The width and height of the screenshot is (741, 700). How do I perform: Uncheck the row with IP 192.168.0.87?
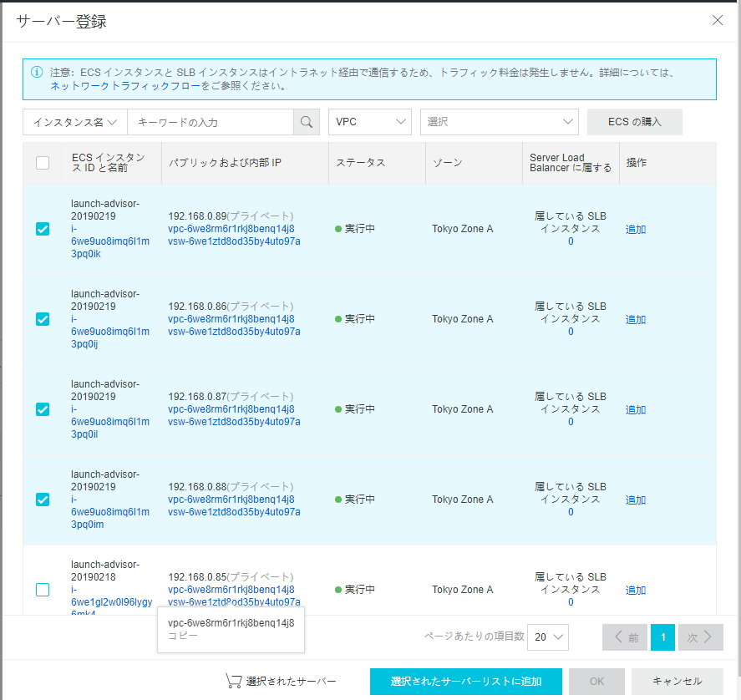43,409
